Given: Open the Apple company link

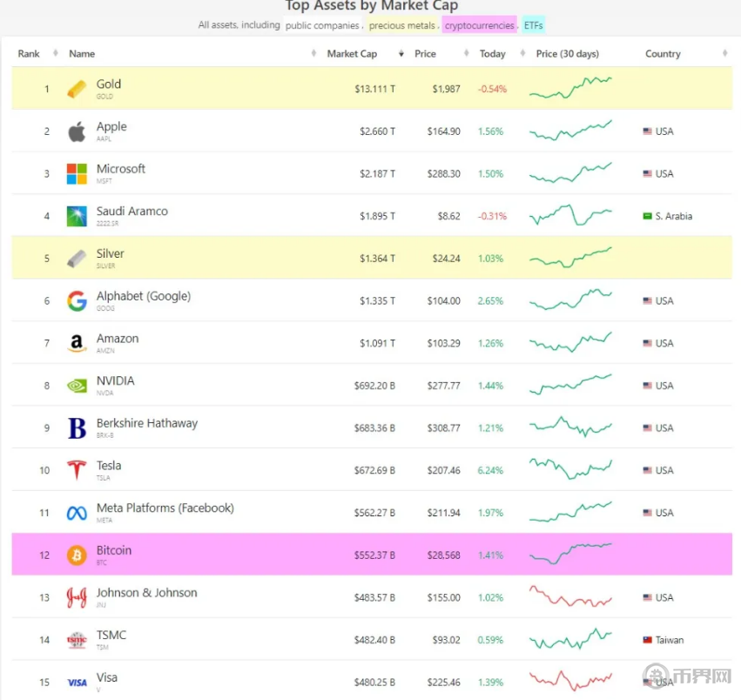Looking at the screenshot, I should [111, 126].
